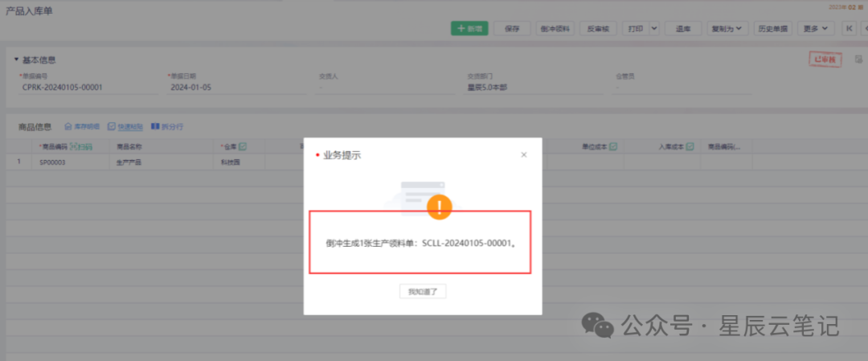This screenshot has height=361, width=868.
Task: Open the dropdown arrow next to 打印
Action: (653, 29)
